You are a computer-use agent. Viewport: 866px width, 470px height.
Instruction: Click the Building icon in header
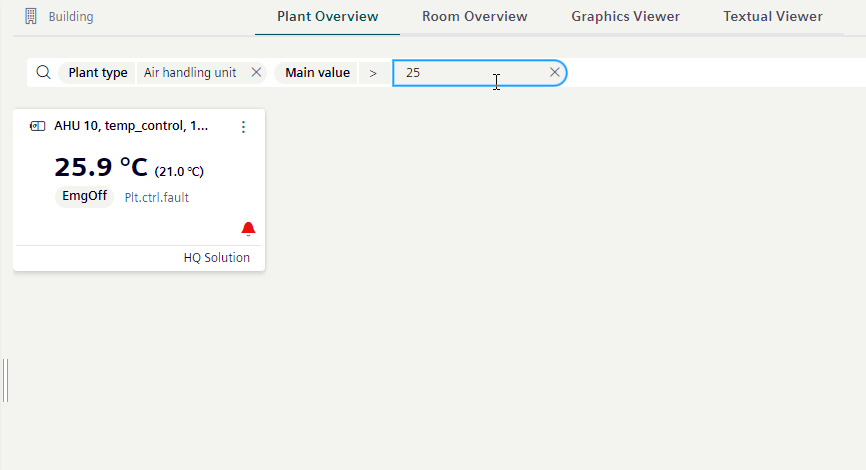(x=31, y=16)
